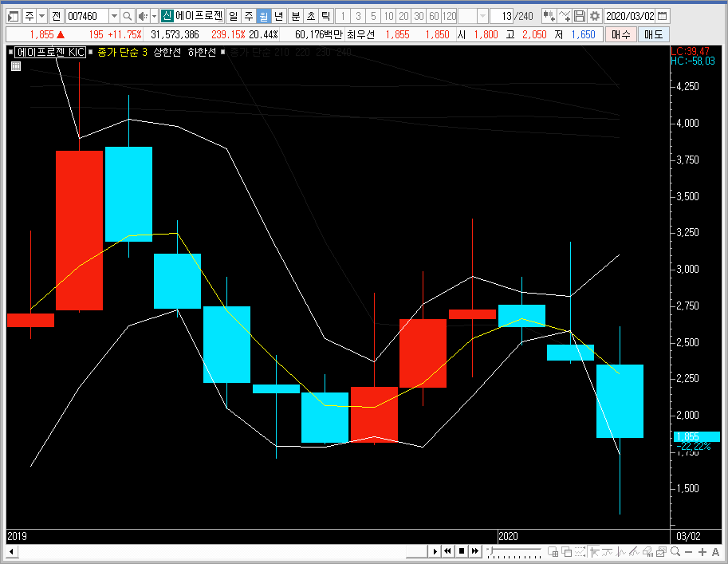This screenshot has width=728, height=564.
Task: Click the 전 button
Action: 56,17
